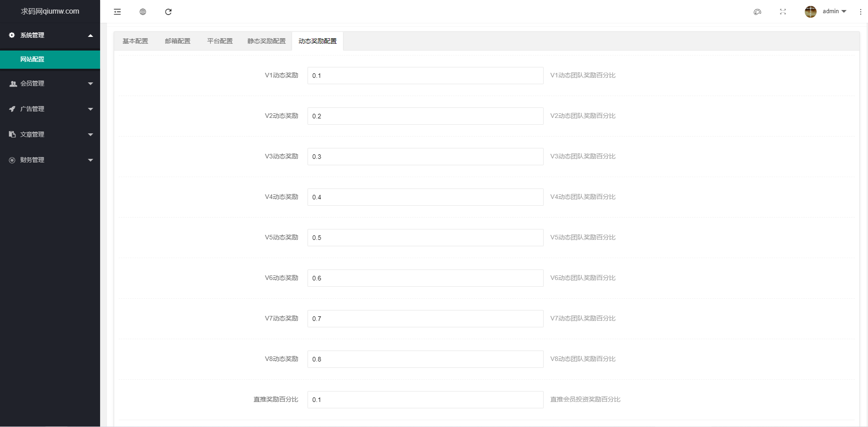The width and height of the screenshot is (868, 427).
Task: Click the 直推奖励百分比 field label
Action: (276, 399)
